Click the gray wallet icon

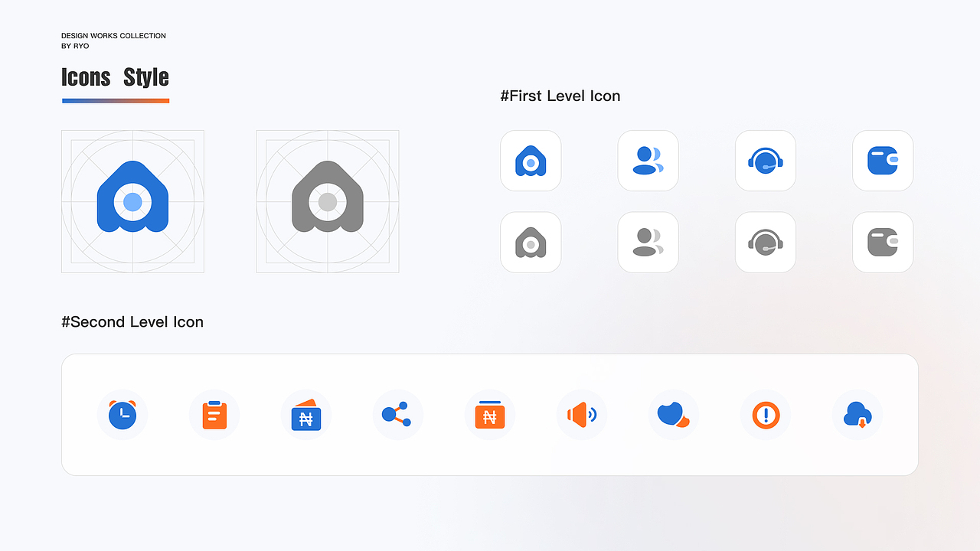pyautogui.click(x=883, y=243)
